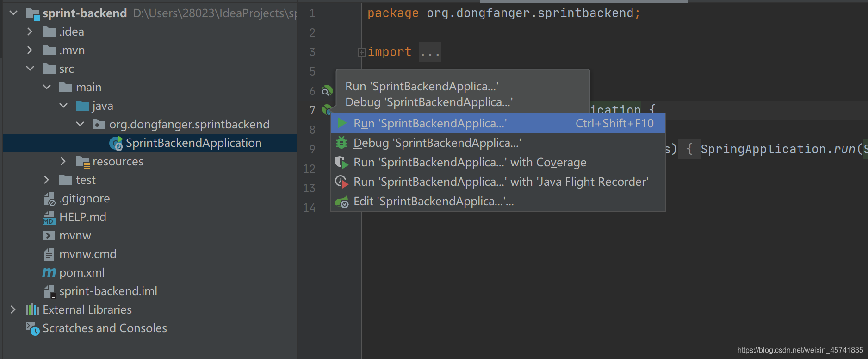Click the sprint-backend project module icon

pyautogui.click(x=32, y=13)
